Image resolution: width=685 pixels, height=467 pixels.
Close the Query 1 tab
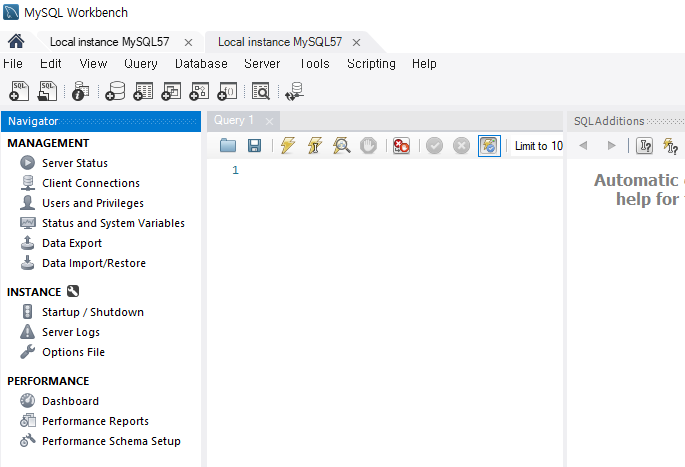pyautogui.click(x=270, y=121)
